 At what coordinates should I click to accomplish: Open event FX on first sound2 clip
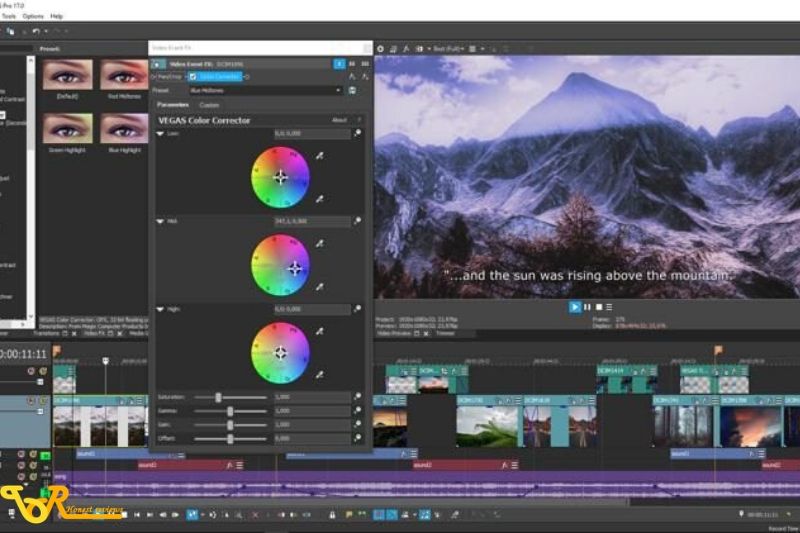[x=230, y=465]
